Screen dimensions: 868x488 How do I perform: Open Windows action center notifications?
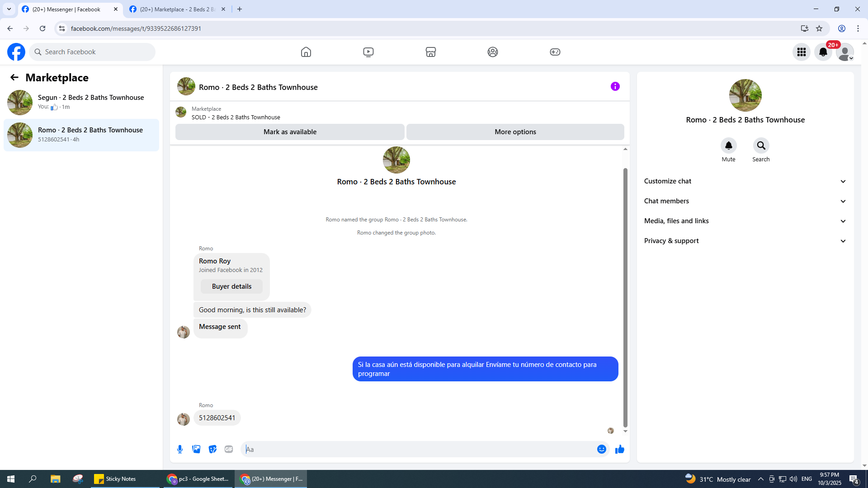pyautogui.click(x=854, y=479)
